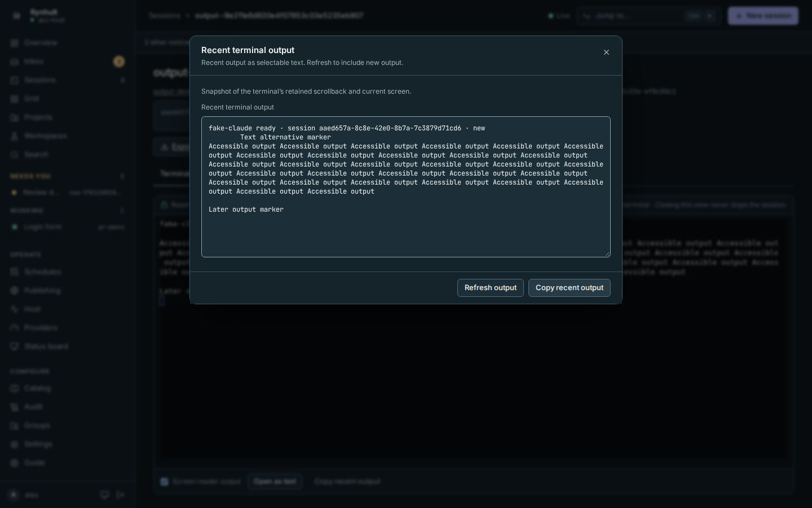Click the Inbox count badge

point(119,62)
